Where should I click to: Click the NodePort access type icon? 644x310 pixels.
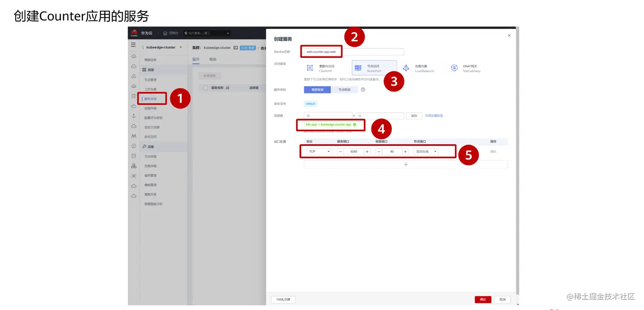[x=358, y=68]
